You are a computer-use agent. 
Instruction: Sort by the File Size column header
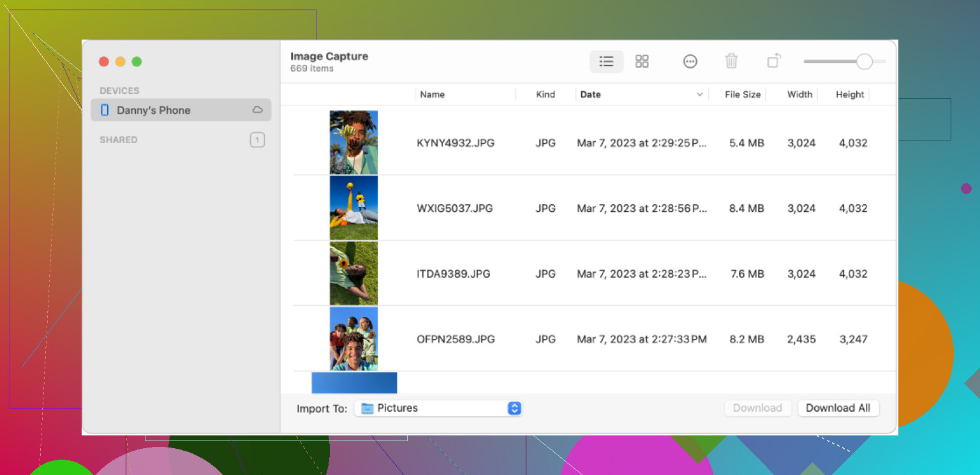point(743,94)
